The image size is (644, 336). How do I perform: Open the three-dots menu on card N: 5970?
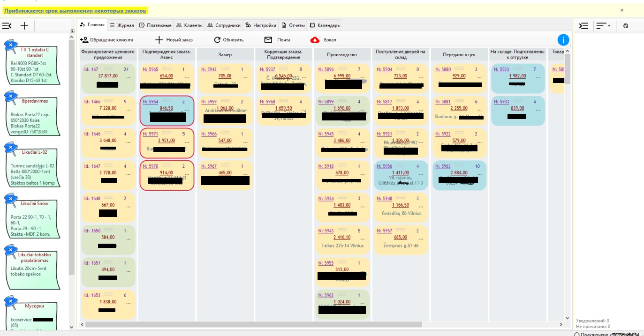(187, 175)
